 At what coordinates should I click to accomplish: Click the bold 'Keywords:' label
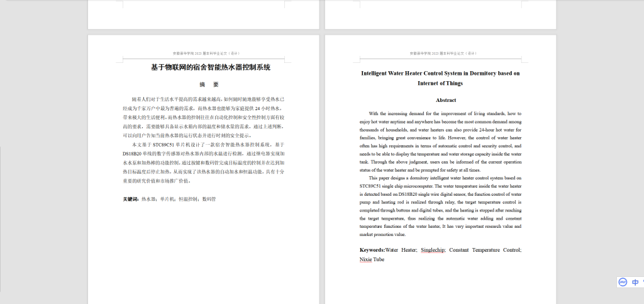tap(372, 250)
